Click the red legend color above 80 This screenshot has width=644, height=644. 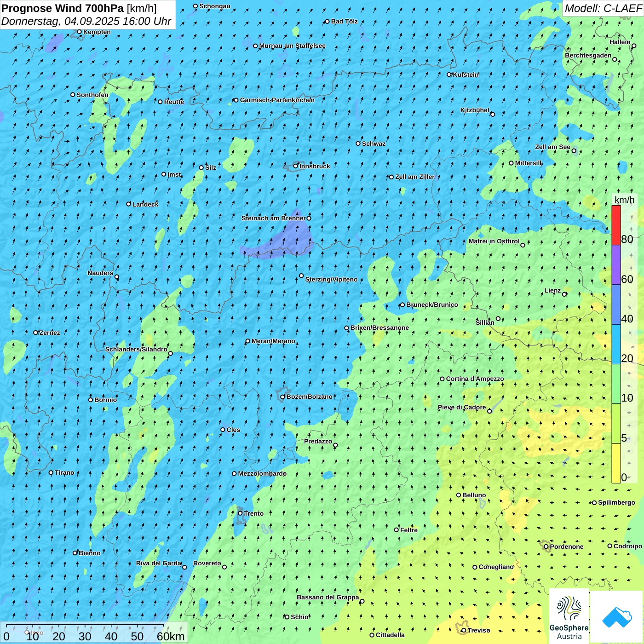616,225
